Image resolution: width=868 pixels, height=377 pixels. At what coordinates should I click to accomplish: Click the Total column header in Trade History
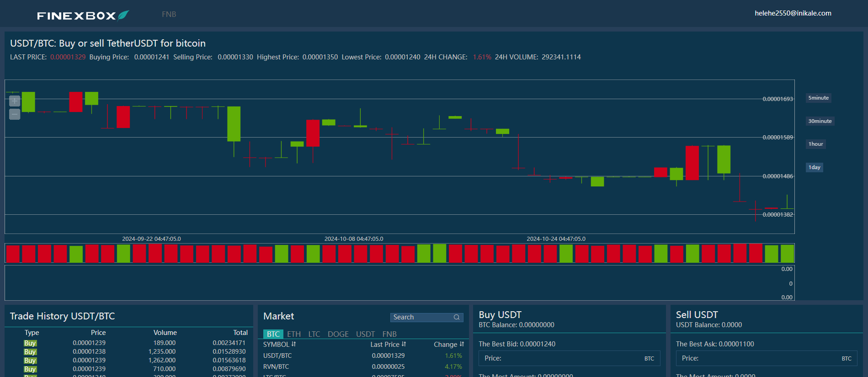point(240,333)
